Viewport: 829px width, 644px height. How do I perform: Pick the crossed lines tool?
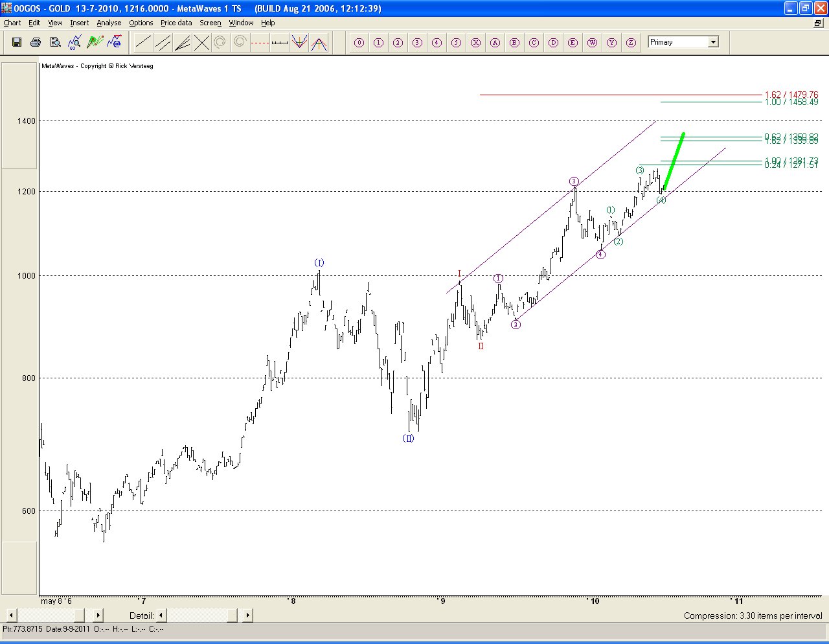[202, 43]
